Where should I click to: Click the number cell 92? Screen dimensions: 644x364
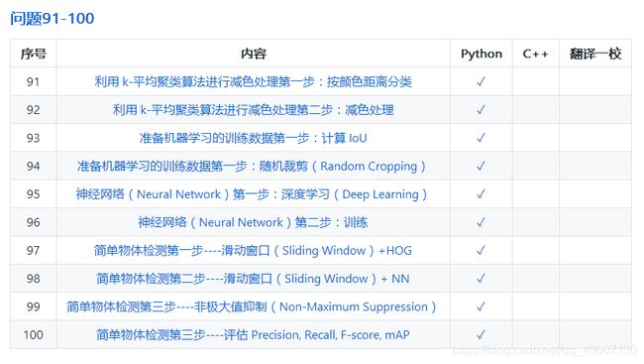(x=34, y=110)
